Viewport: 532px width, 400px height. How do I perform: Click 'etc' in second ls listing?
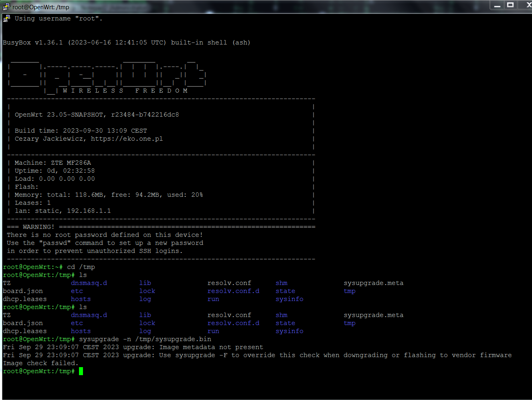77,323
